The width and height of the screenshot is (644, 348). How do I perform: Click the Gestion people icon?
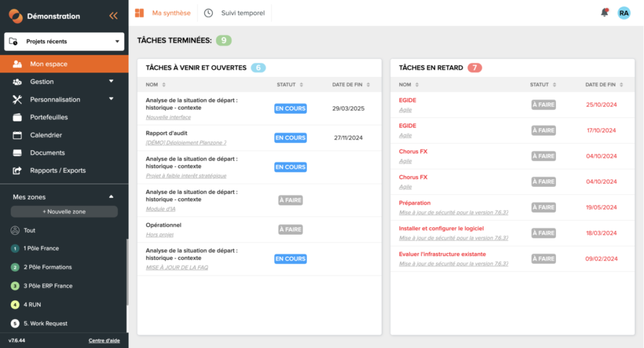tap(17, 82)
